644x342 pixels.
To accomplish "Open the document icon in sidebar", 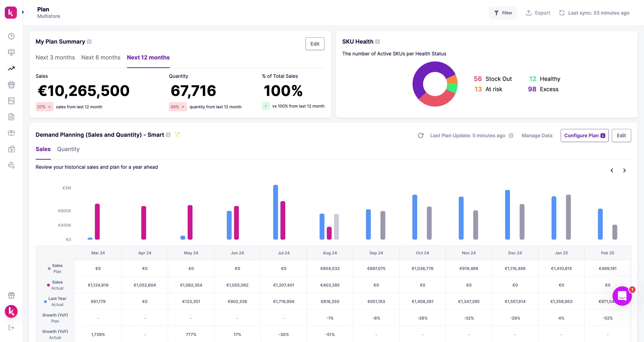I will (11, 117).
